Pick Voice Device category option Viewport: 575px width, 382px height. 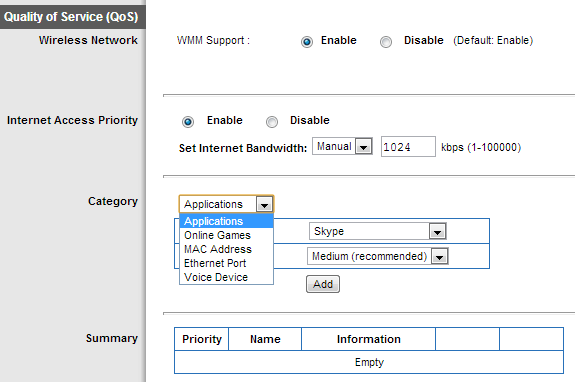(226, 277)
